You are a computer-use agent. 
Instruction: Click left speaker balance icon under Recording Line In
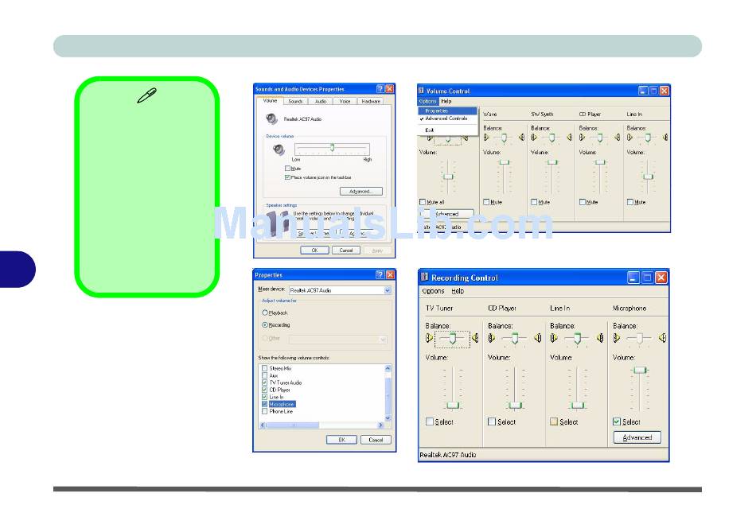[555, 338]
